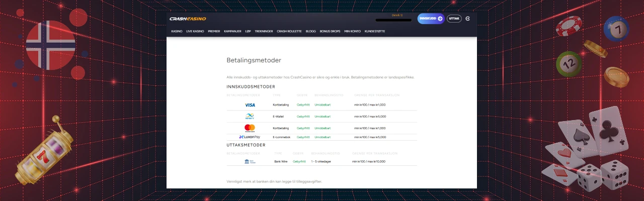Screen dimensions: 644x201
Task: Go to Live Kasino section
Action: coord(195,31)
